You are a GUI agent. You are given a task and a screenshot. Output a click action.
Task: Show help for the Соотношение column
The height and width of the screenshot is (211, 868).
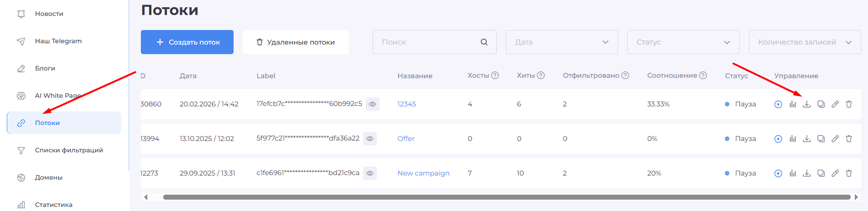tap(703, 75)
